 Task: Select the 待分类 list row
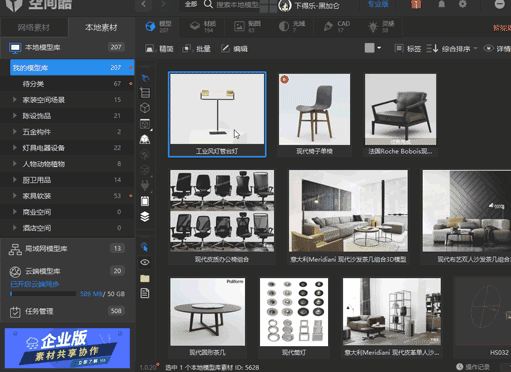point(67,84)
